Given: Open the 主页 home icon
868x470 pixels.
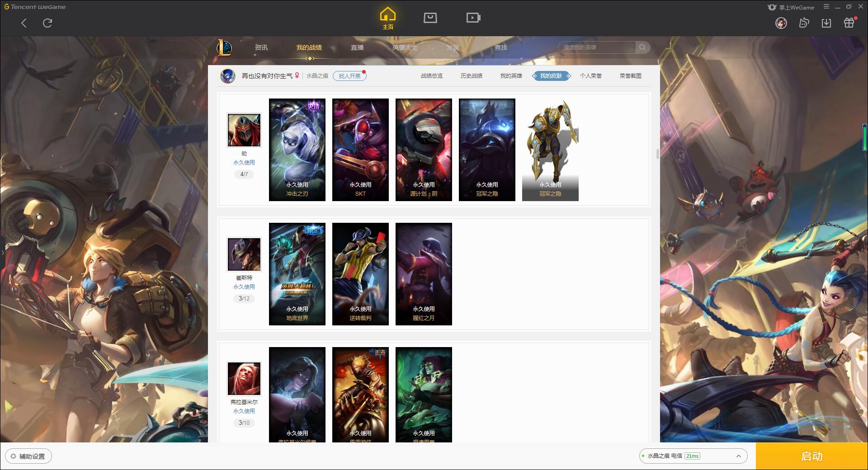Looking at the screenshot, I should click(x=388, y=19).
